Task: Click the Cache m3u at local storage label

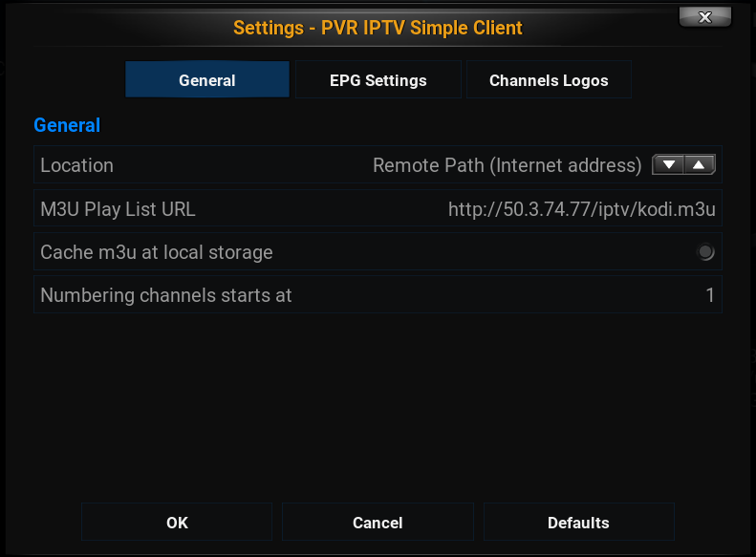Action: (x=157, y=252)
